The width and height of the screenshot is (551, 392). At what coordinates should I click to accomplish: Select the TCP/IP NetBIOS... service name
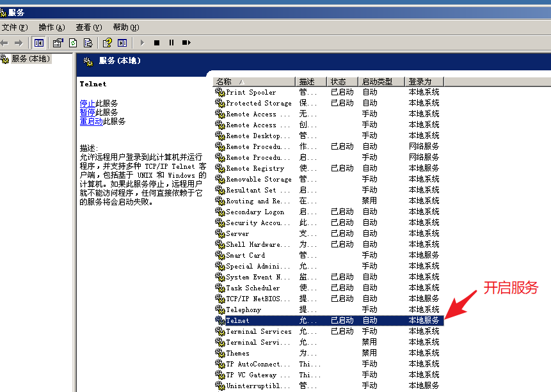pos(258,299)
